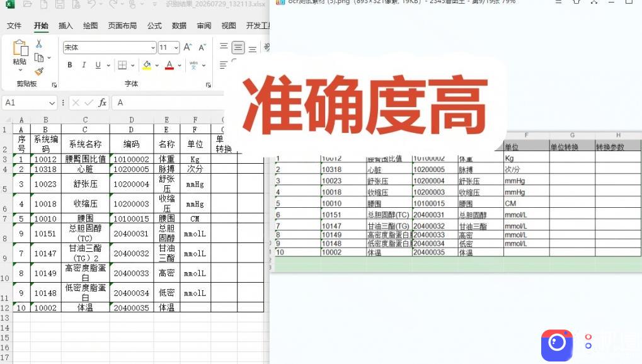Click 单位转换 header in the image viewer

[565, 147]
